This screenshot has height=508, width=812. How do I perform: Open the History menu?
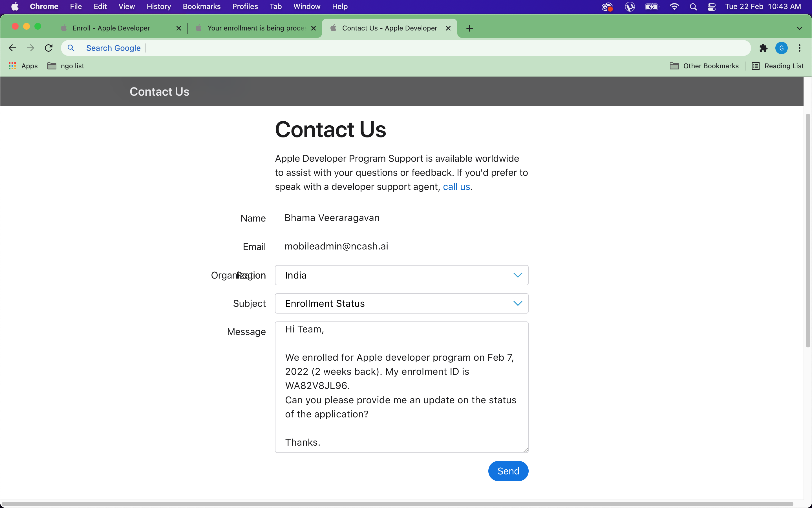click(159, 6)
